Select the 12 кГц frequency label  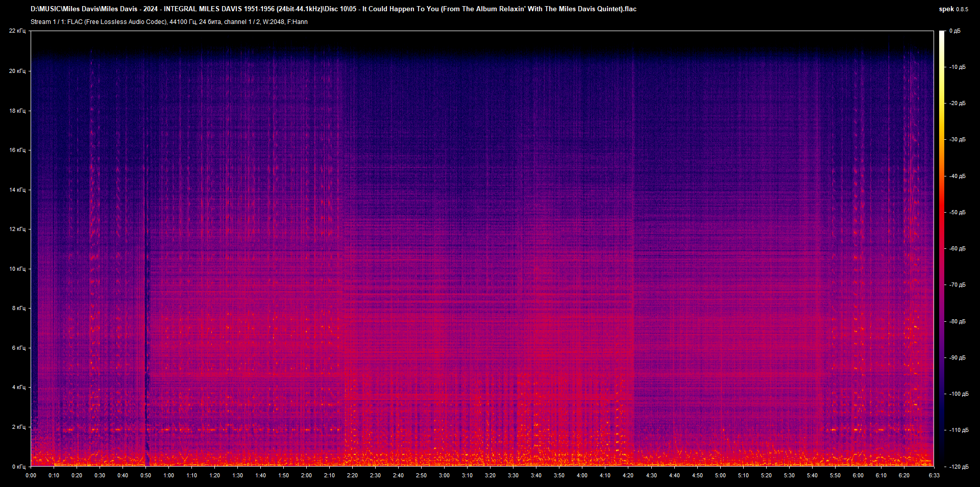coord(17,229)
